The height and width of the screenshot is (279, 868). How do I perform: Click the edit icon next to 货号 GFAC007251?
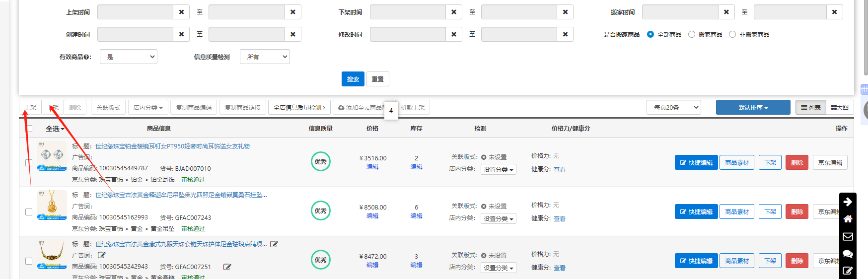pos(227,267)
